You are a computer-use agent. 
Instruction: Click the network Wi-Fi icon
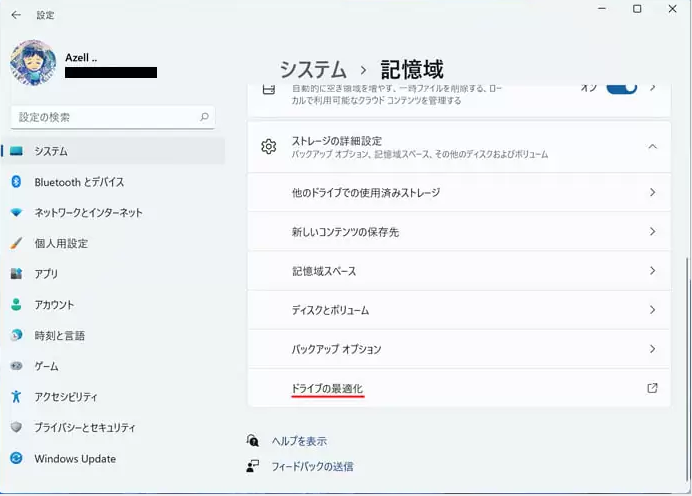16,213
